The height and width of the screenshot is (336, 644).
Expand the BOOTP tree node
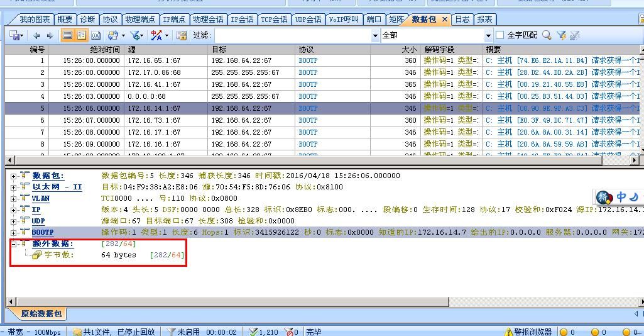click(x=13, y=233)
